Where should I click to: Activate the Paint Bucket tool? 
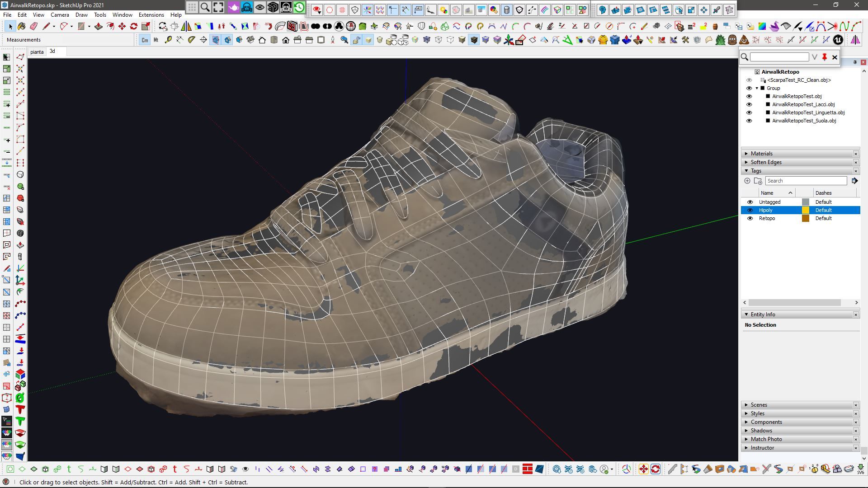[x=22, y=26]
